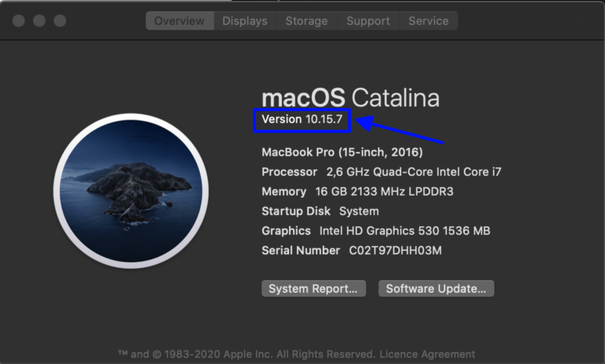
Task: Go to the Service tab
Action: click(x=429, y=21)
